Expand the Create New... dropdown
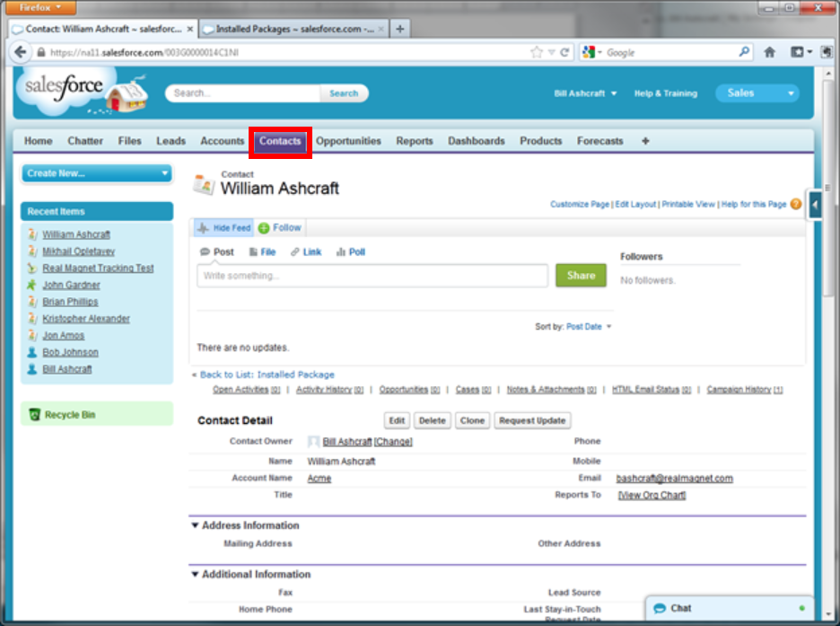This screenshot has width=840, height=626. click(x=97, y=173)
